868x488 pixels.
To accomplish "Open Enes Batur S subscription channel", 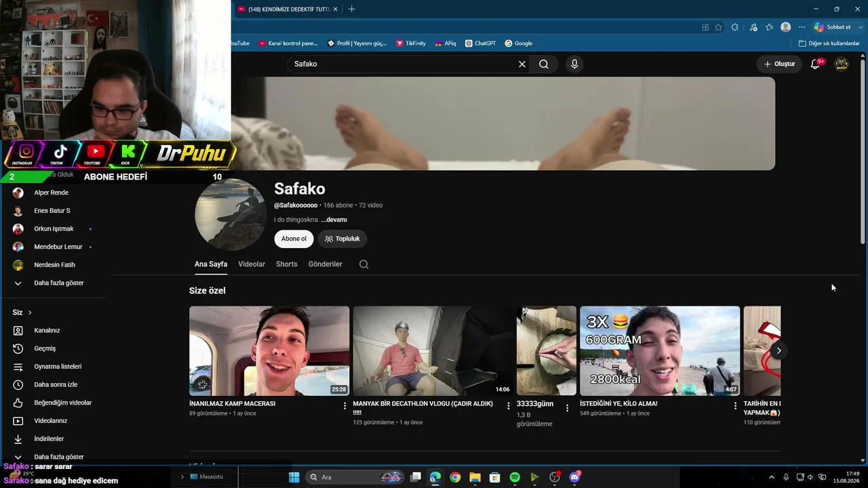I will [x=53, y=211].
